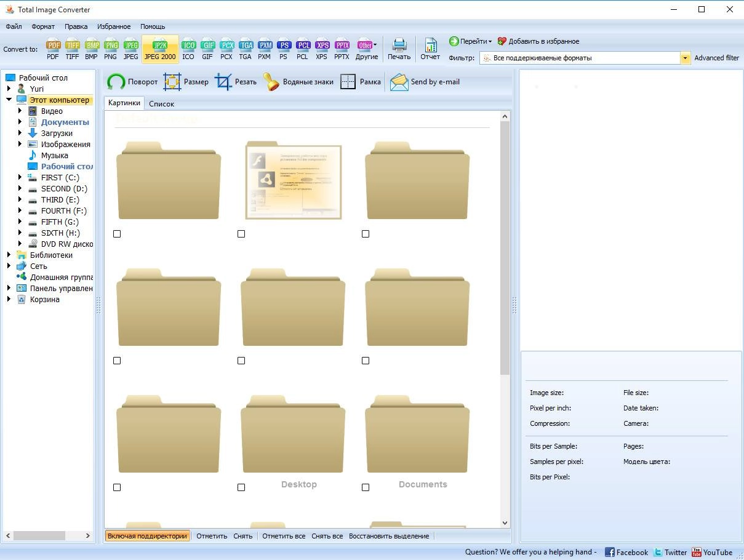Convert to TGA format

[x=246, y=49]
